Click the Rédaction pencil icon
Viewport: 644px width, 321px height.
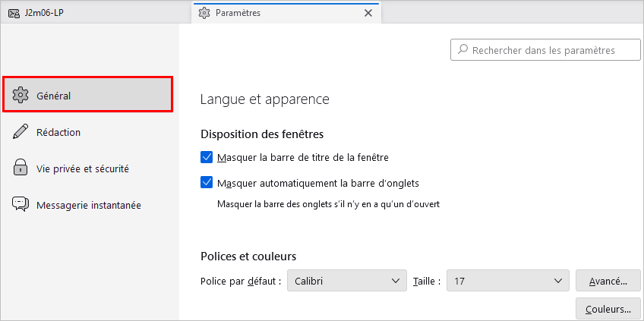coord(21,132)
